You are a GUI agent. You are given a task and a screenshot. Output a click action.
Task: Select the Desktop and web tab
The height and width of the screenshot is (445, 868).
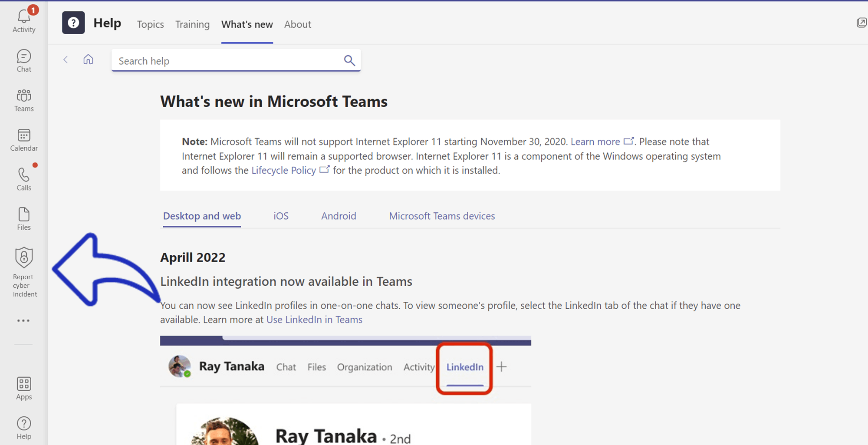[202, 216]
